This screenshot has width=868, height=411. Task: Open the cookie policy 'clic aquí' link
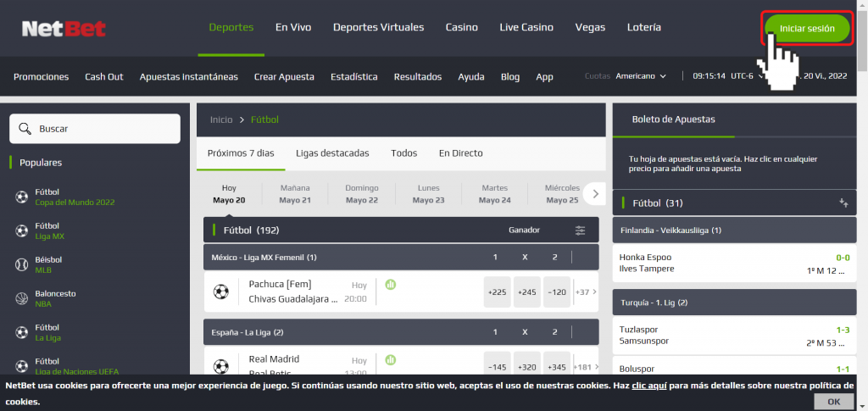pyautogui.click(x=649, y=386)
